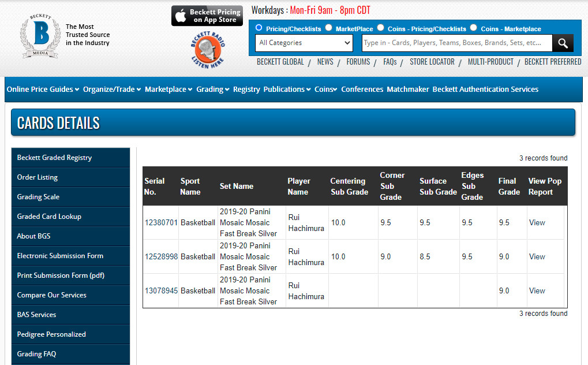This screenshot has height=365, width=588.
Task: Open the Beckett Radio Listen Here icon
Action: point(208,50)
